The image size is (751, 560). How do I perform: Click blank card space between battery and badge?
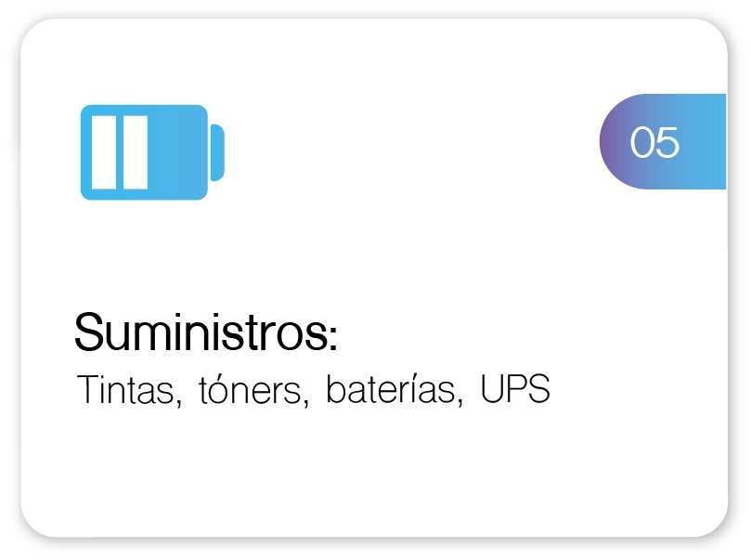click(408, 149)
